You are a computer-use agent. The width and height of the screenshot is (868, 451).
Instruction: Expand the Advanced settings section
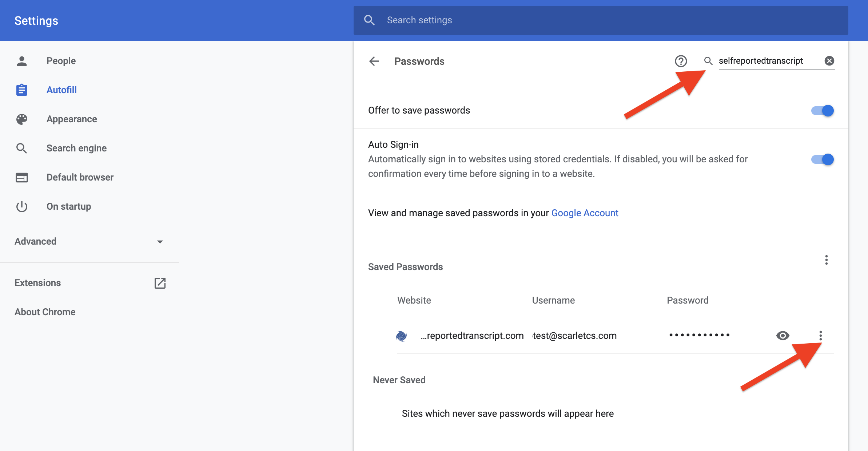click(x=89, y=241)
